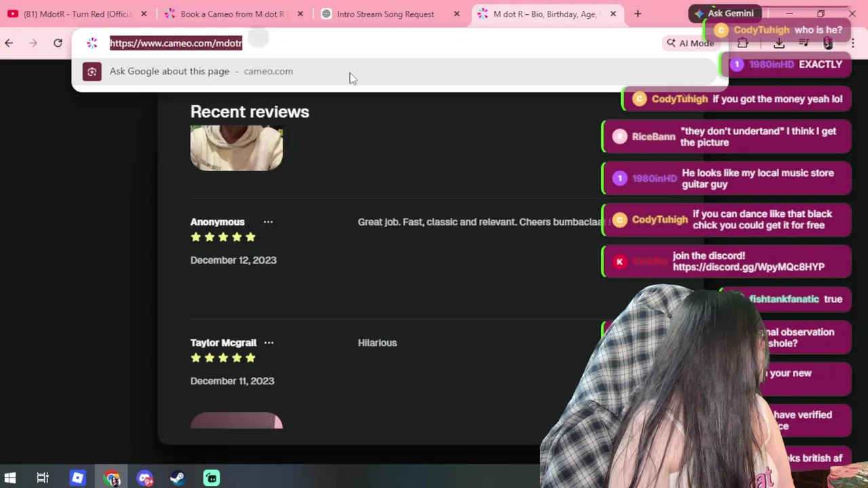Open the Discord invite link in chat
The height and width of the screenshot is (488, 868).
coord(749,267)
